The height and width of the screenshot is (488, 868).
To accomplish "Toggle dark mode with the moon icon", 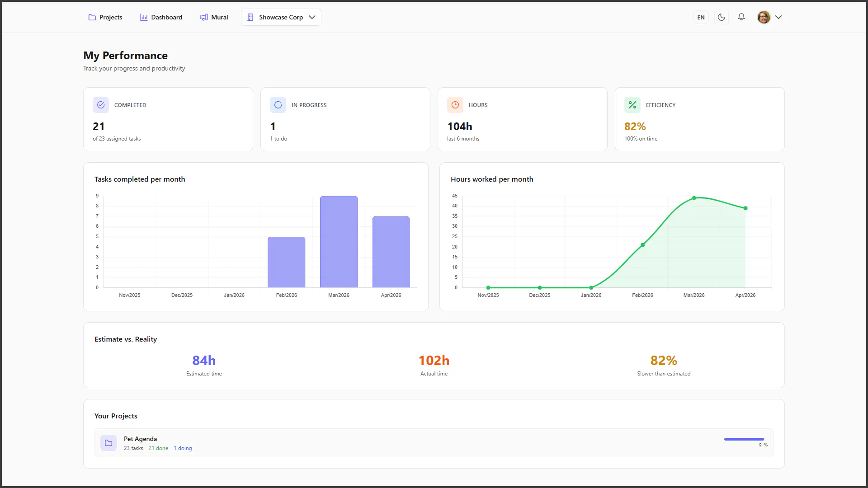I will click(722, 17).
